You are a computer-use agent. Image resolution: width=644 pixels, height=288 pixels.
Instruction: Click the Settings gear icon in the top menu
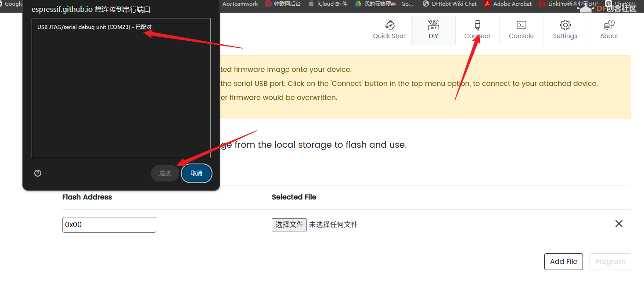click(565, 25)
